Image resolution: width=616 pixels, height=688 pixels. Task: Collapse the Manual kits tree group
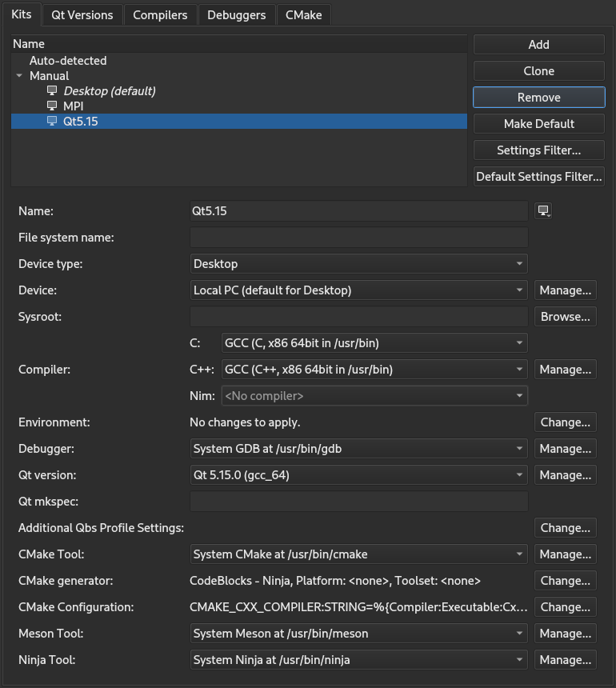(x=19, y=76)
